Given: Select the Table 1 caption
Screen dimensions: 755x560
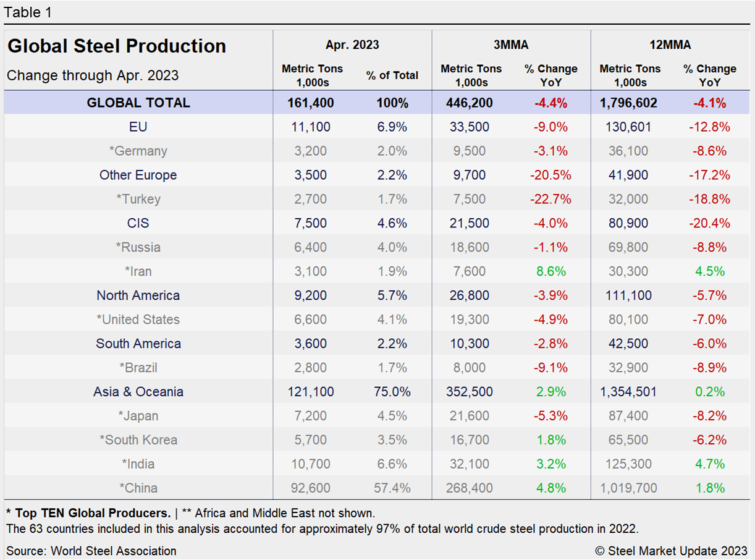Looking at the screenshot, I should [28, 12].
